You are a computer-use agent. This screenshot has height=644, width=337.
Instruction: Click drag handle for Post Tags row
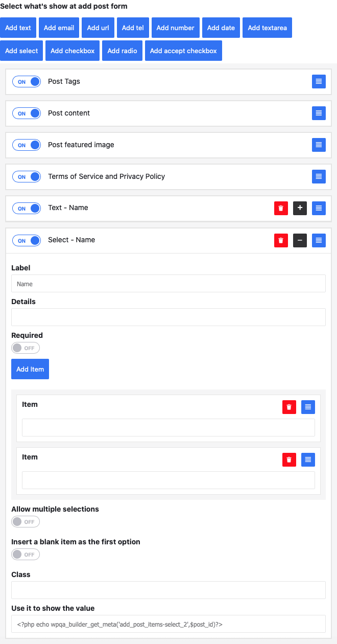pos(319,81)
